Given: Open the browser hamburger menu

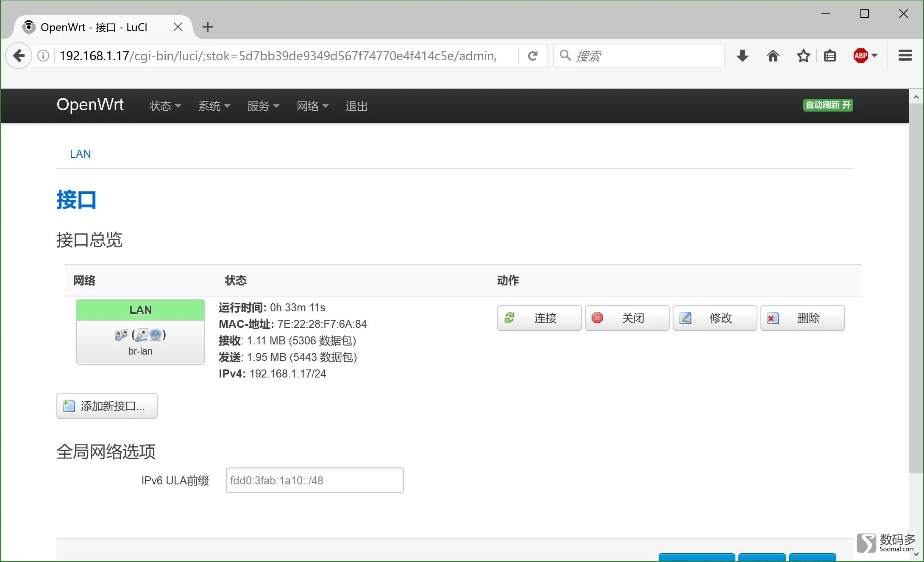Looking at the screenshot, I should (905, 56).
